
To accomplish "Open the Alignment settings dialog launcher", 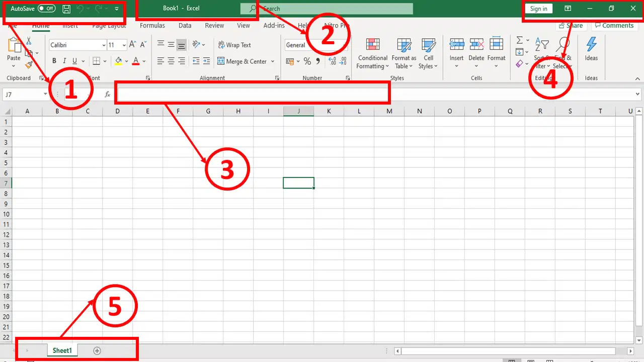I will coord(277,78).
